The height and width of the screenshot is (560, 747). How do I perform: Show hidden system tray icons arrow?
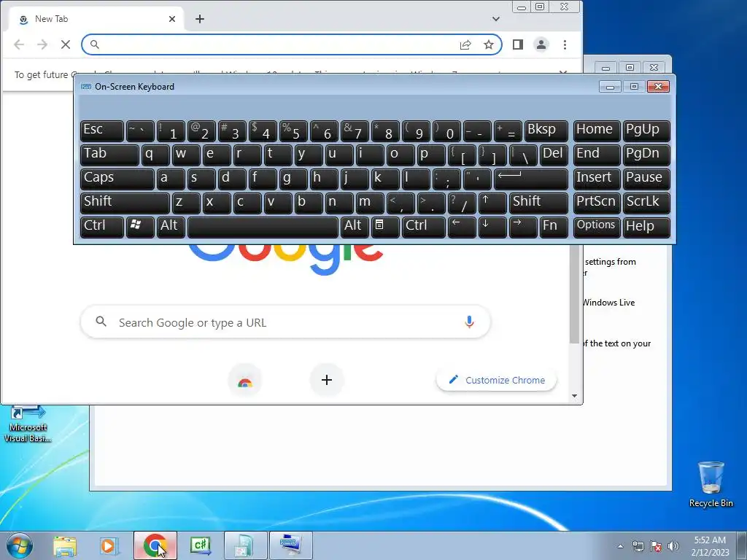620,546
